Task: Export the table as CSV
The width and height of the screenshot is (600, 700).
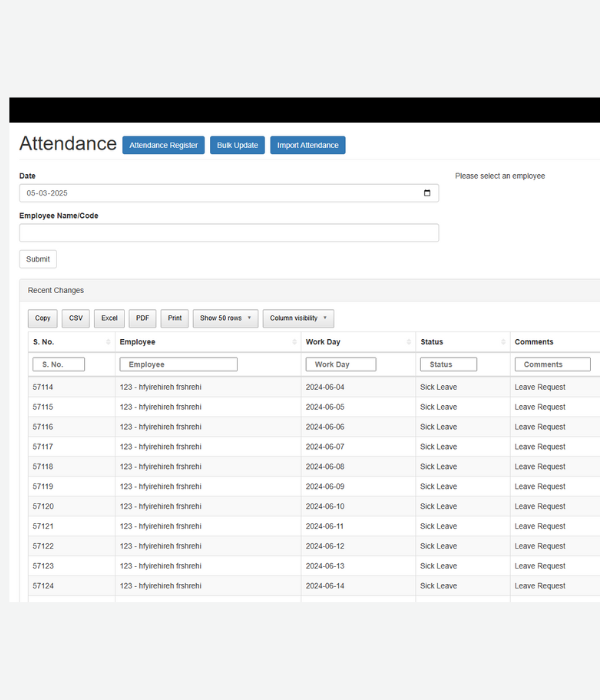Action: (76, 318)
